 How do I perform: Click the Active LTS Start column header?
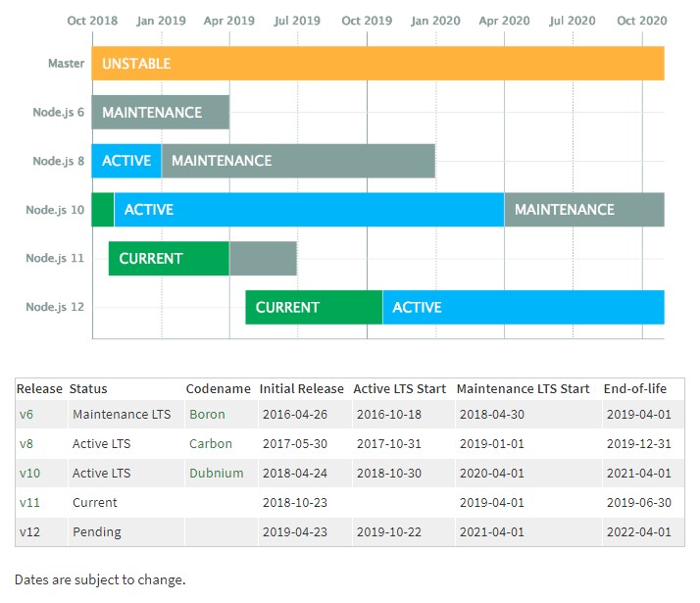click(x=400, y=388)
